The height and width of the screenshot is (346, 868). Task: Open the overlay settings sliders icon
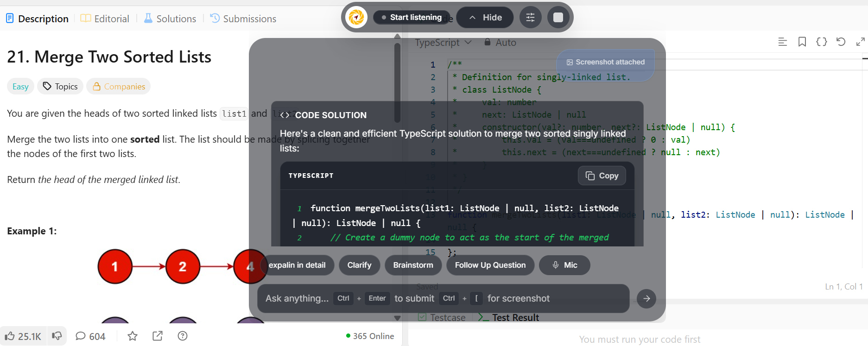(x=531, y=18)
